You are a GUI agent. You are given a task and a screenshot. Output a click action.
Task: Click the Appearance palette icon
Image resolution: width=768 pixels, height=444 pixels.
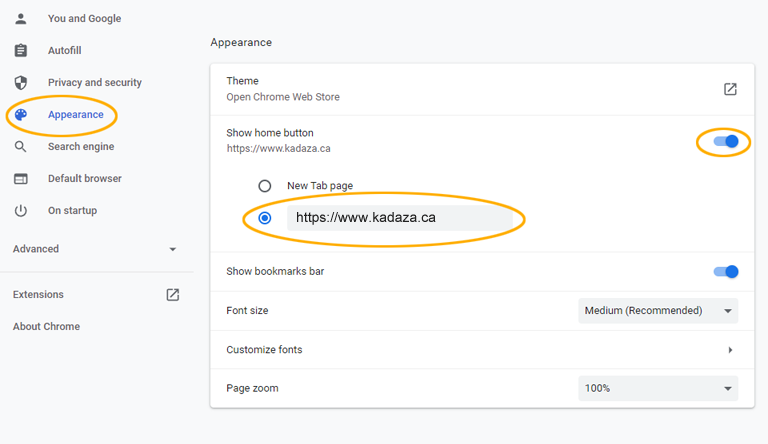(21, 115)
